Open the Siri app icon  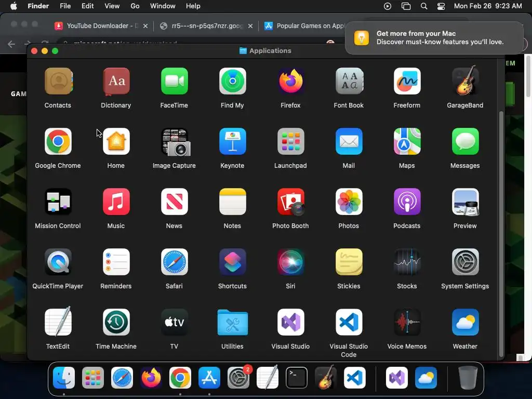[290, 262]
